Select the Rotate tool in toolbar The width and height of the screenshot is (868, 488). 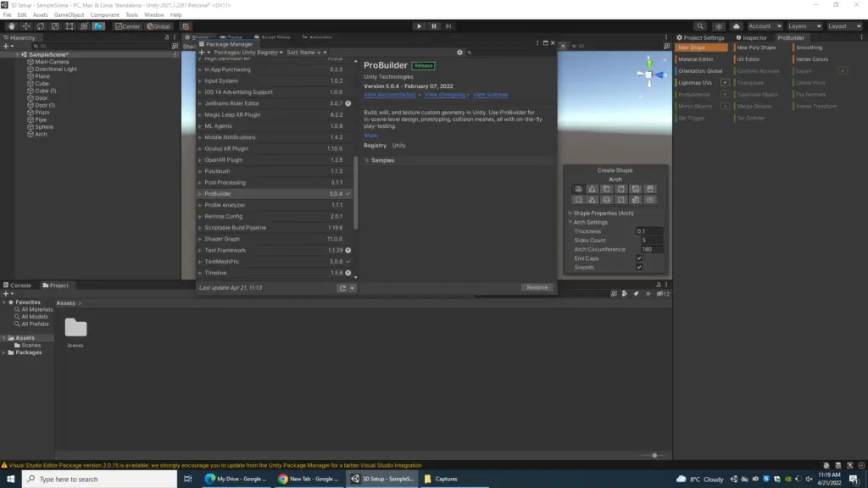click(41, 26)
